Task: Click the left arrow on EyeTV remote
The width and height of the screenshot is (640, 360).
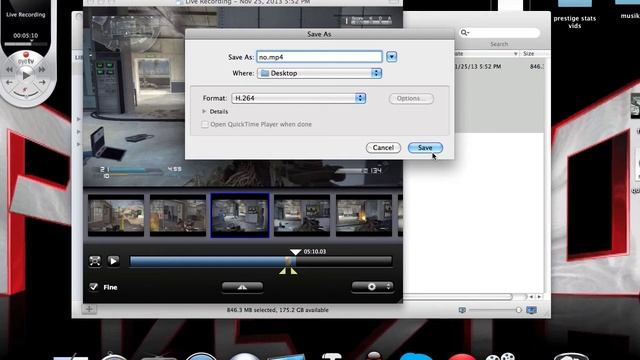Action: [x=9, y=82]
